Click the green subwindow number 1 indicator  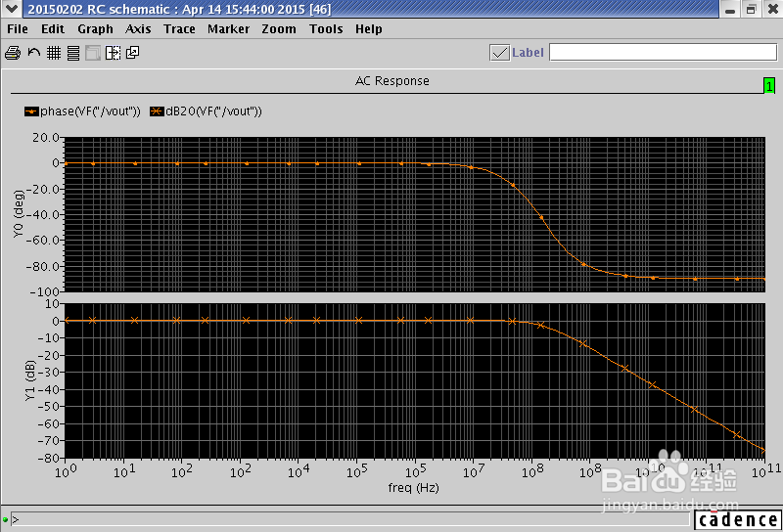point(769,86)
